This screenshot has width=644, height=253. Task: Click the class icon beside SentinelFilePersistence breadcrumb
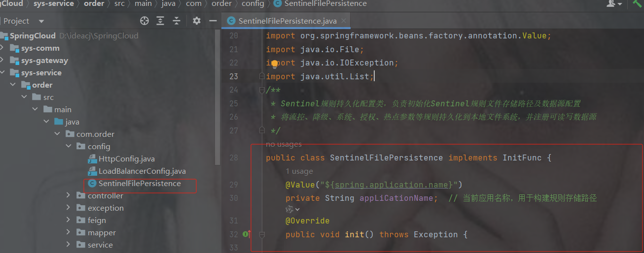click(x=278, y=3)
